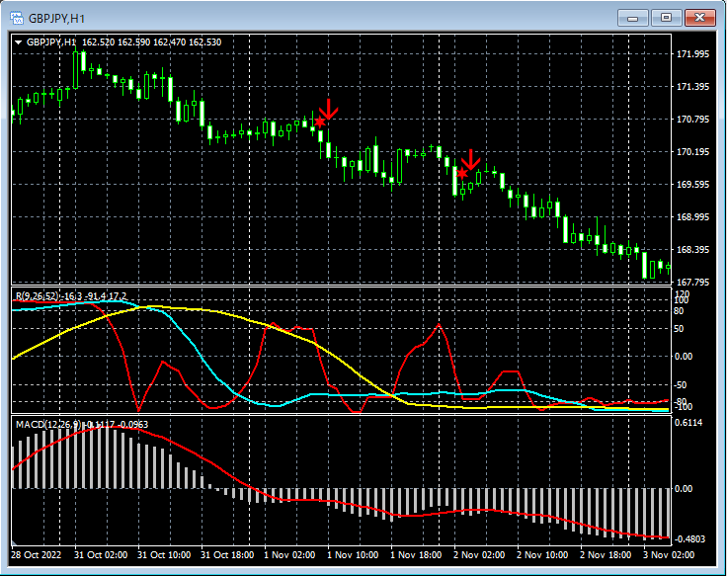Viewport: 728px width, 576px height.
Task: Click the 31 Oct 02:00 time axis label
Action: pyautogui.click(x=102, y=556)
